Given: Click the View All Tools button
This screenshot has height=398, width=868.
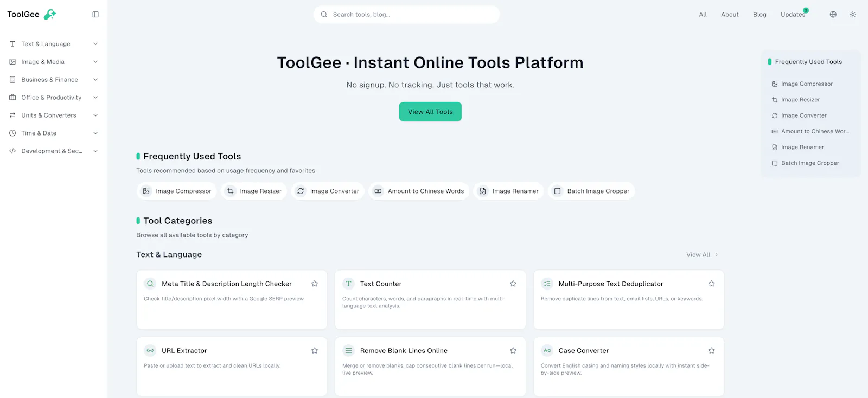Looking at the screenshot, I should pyautogui.click(x=430, y=112).
